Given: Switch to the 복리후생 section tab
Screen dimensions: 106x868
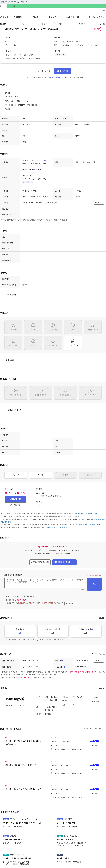Looking at the screenshot, I should 62,24.
